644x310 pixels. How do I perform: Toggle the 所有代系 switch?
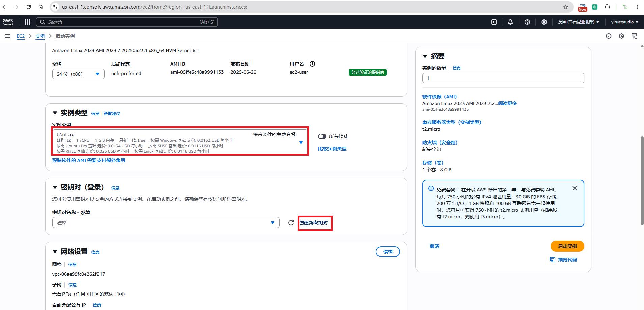(322, 136)
